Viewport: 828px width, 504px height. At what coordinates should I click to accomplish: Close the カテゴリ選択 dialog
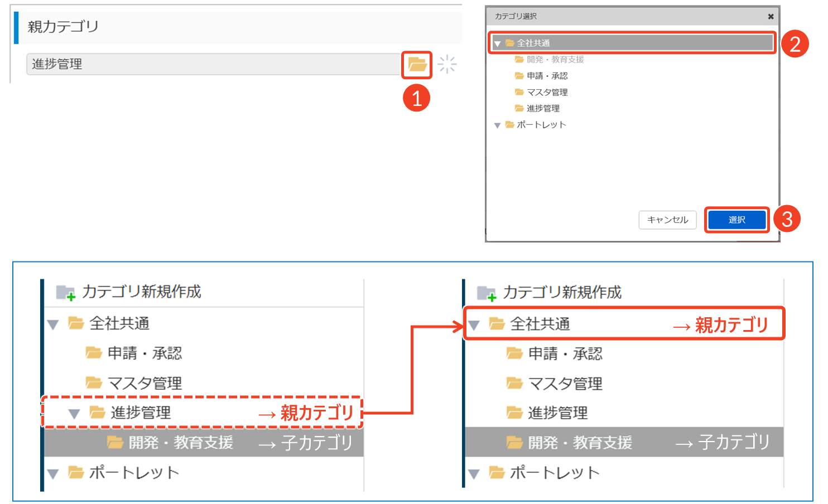point(771,17)
